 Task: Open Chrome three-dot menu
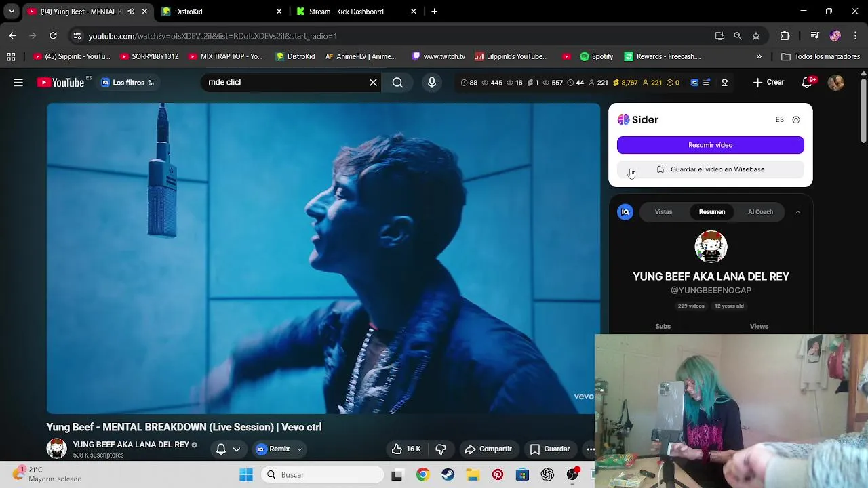tap(856, 36)
